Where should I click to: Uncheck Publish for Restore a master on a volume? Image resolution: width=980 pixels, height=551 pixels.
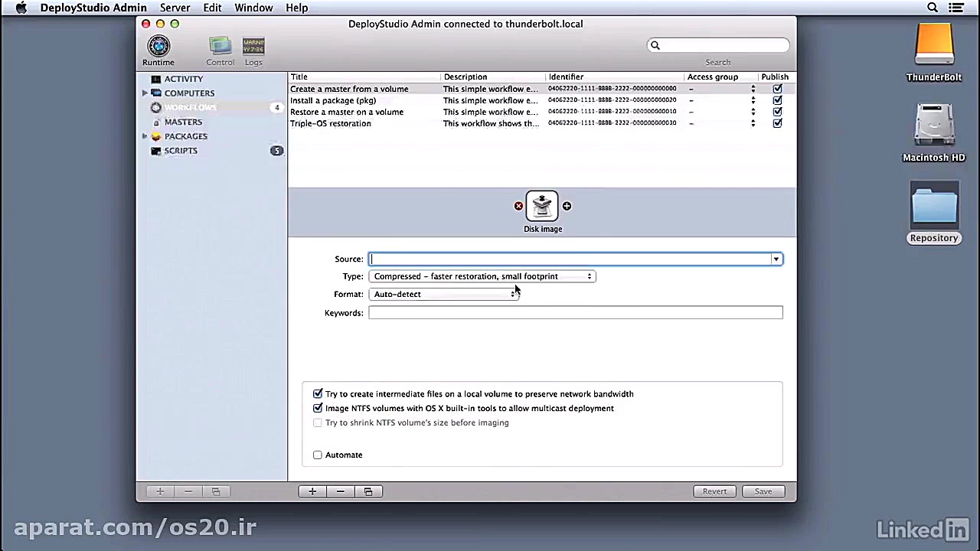click(x=777, y=112)
